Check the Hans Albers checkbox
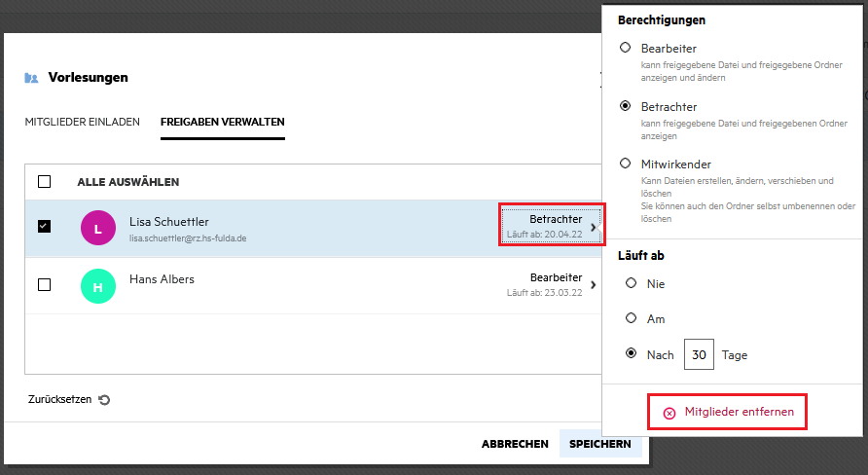868x475 pixels. tap(44, 285)
